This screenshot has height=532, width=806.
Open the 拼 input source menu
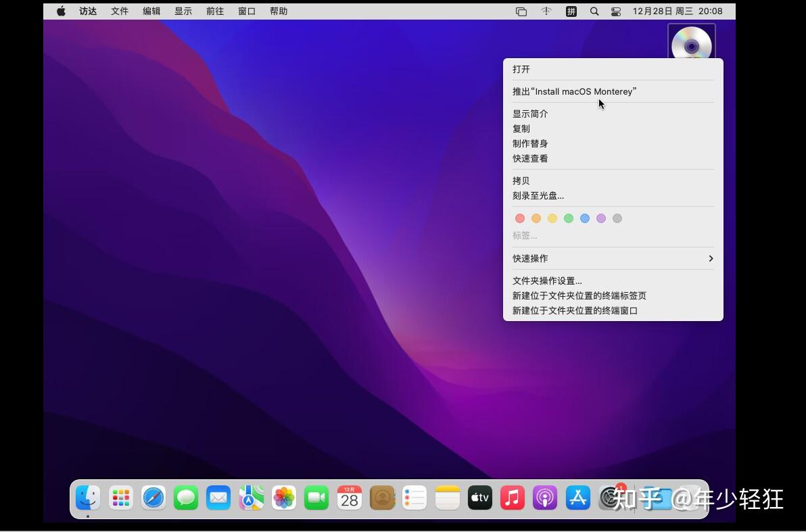(571, 11)
